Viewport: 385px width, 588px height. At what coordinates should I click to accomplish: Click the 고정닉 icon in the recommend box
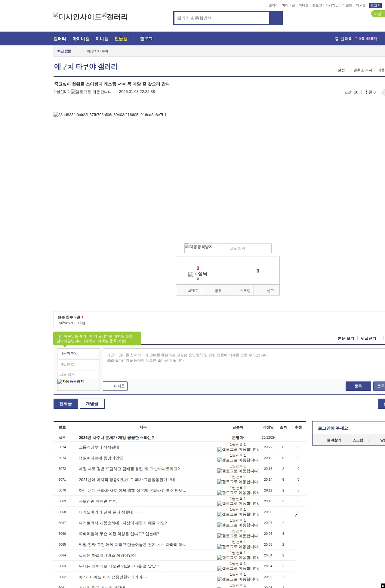(198, 274)
